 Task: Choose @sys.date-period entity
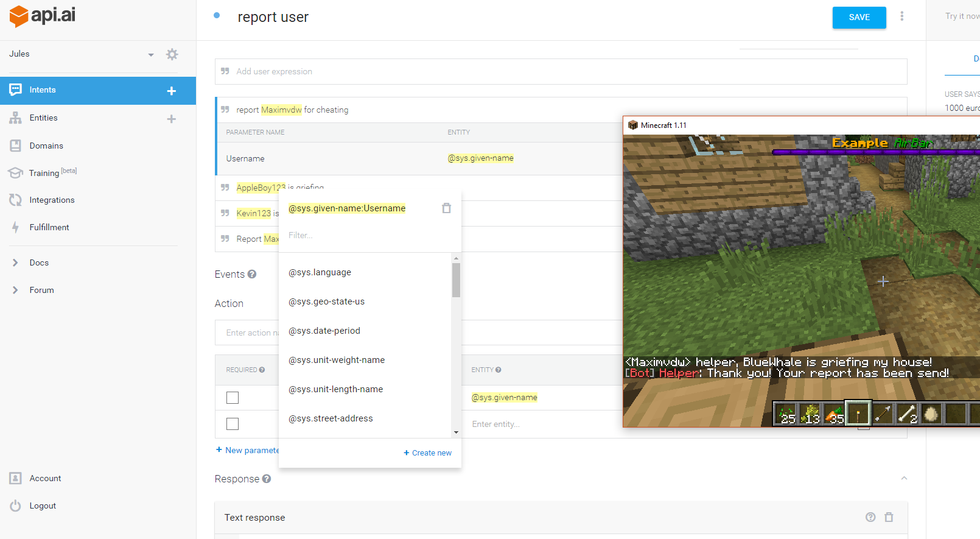click(x=324, y=331)
